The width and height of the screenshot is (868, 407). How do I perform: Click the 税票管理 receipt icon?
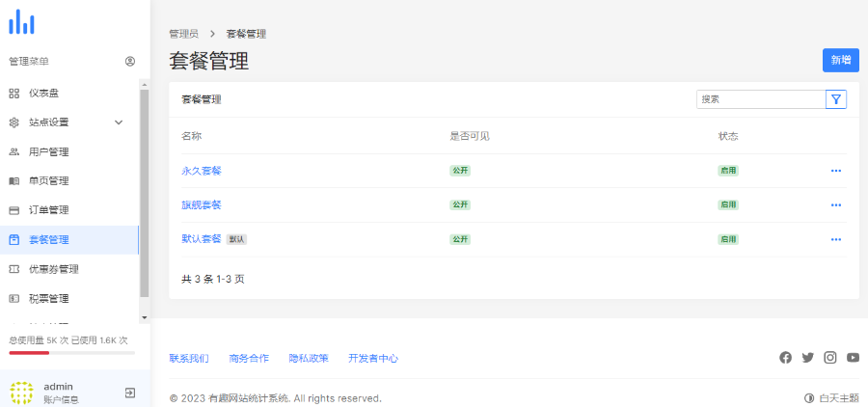pyautogui.click(x=14, y=299)
